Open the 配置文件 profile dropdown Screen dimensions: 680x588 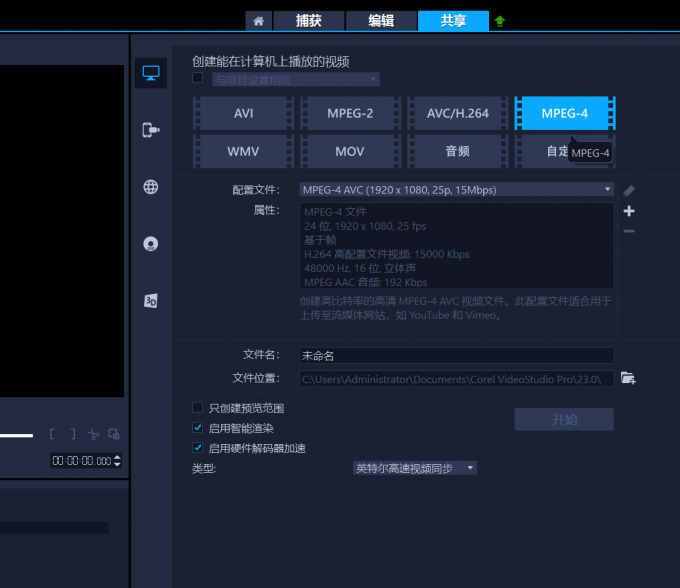point(457,189)
